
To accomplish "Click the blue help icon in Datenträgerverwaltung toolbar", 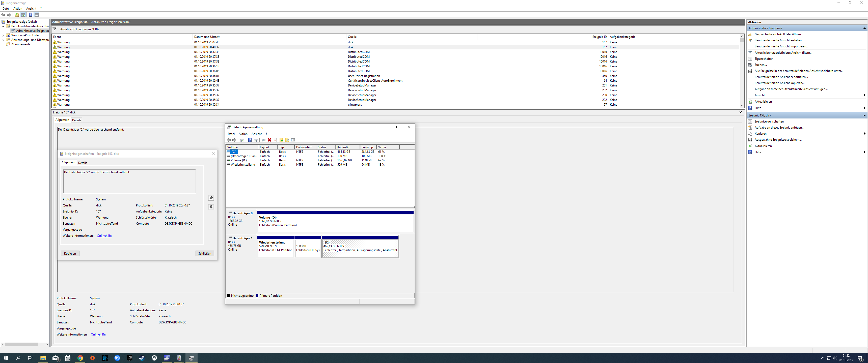I will [250, 140].
